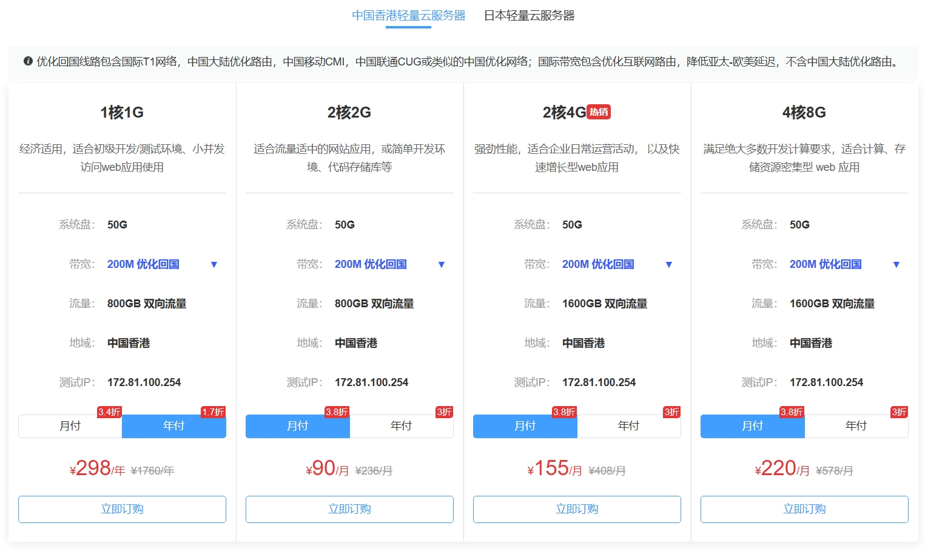Expand bandwidth options for the 4核8G plan
925x560 pixels.
pyautogui.click(x=896, y=264)
